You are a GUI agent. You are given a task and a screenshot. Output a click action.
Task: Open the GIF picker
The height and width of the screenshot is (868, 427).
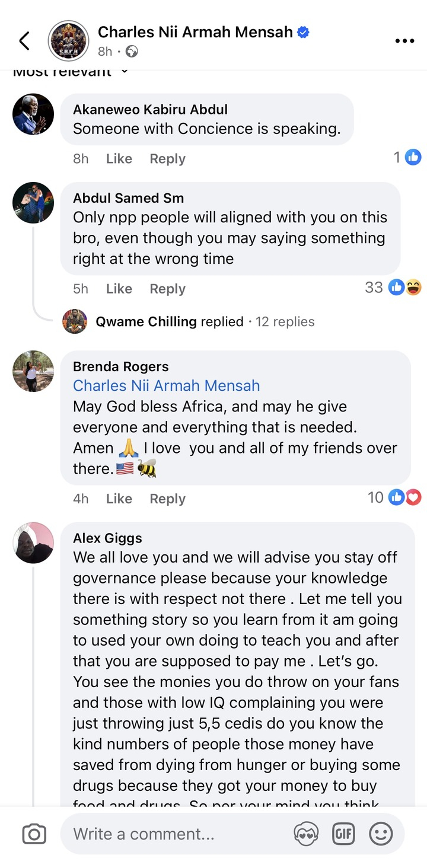pos(343,834)
